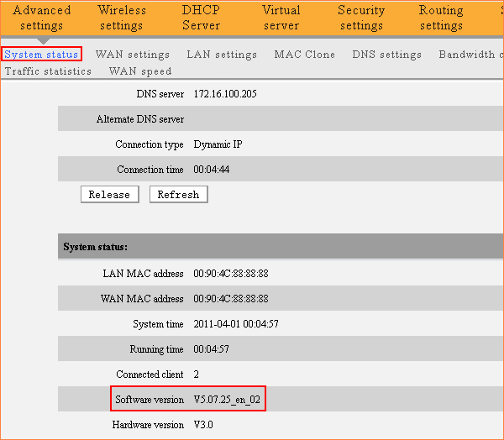Open the WAN speed page
This screenshot has width=504, height=440.
(139, 71)
